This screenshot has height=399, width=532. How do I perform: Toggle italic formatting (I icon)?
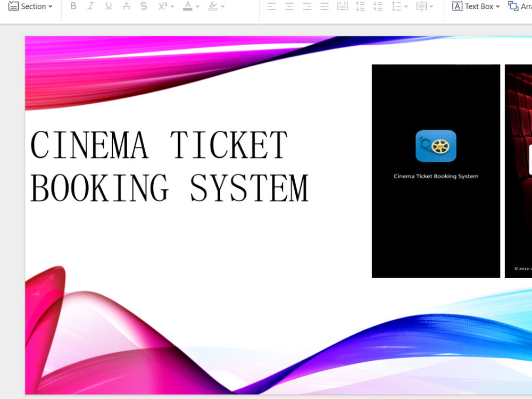tap(90, 6)
